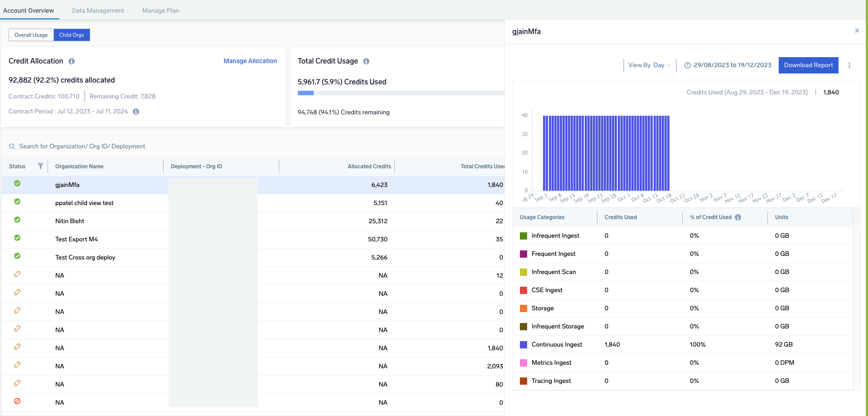
Task: Open the Manage Allocation link
Action: coord(250,61)
